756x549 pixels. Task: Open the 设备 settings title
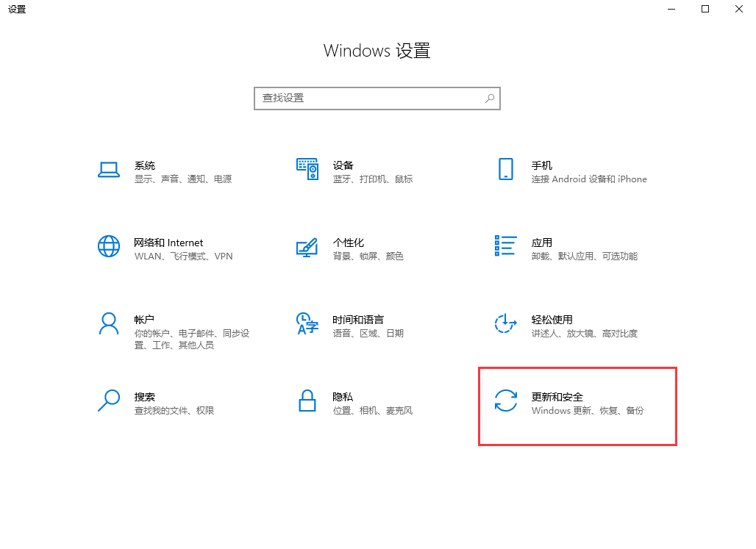coord(343,166)
